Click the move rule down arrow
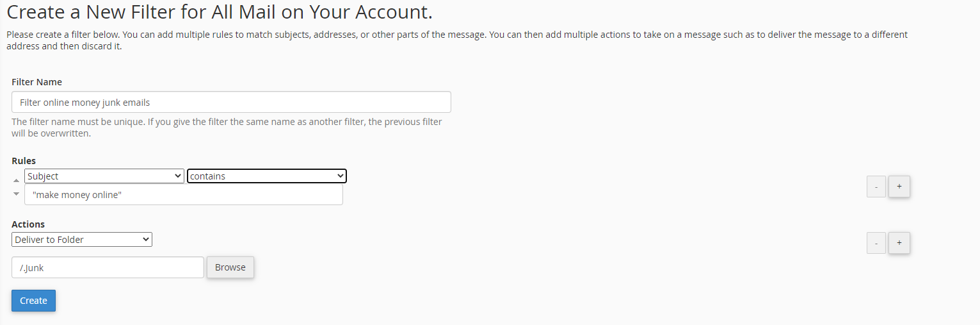The image size is (980, 325). click(x=17, y=194)
